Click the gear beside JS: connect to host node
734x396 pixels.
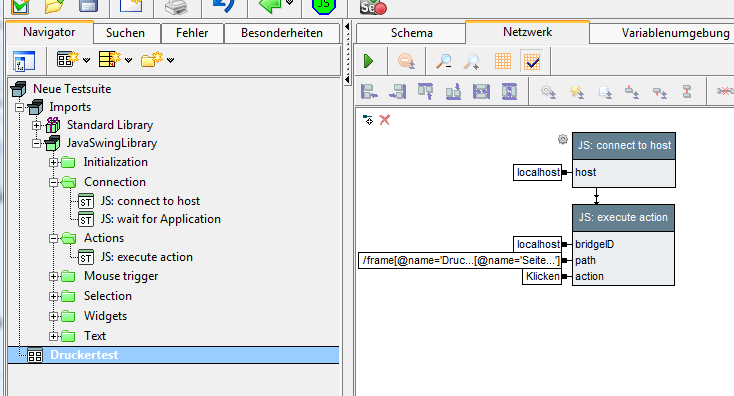pyautogui.click(x=563, y=139)
